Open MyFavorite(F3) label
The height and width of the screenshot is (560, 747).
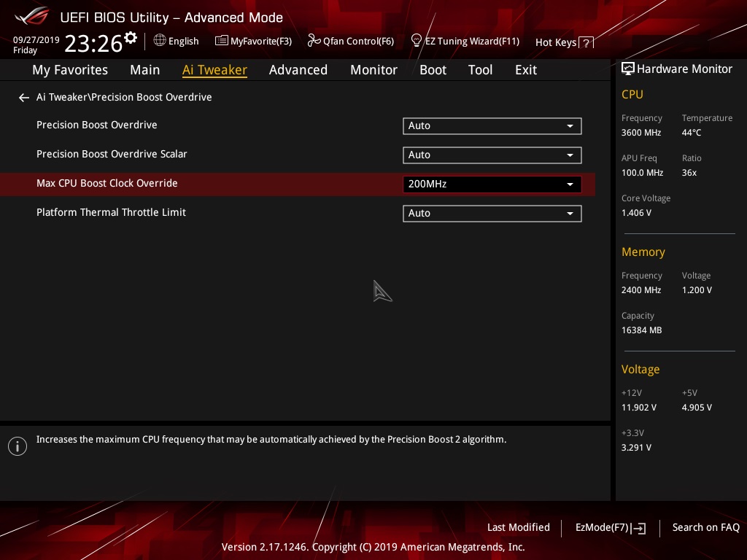point(261,42)
